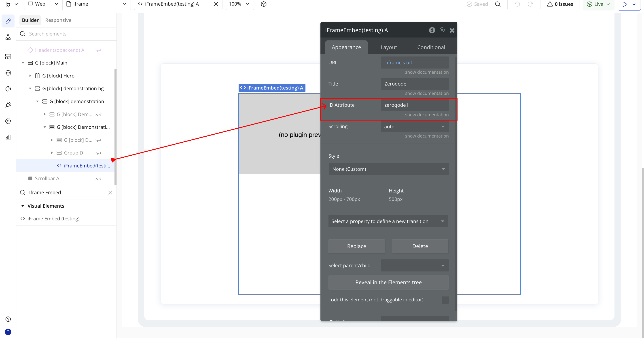Open the help question mark icon
644x338 pixels.
(8, 319)
